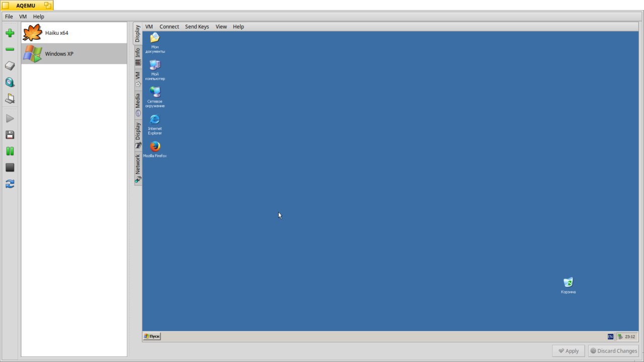The width and height of the screenshot is (644, 362).
Task: Switch to the lower Display settings tab
Action: click(x=138, y=135)
